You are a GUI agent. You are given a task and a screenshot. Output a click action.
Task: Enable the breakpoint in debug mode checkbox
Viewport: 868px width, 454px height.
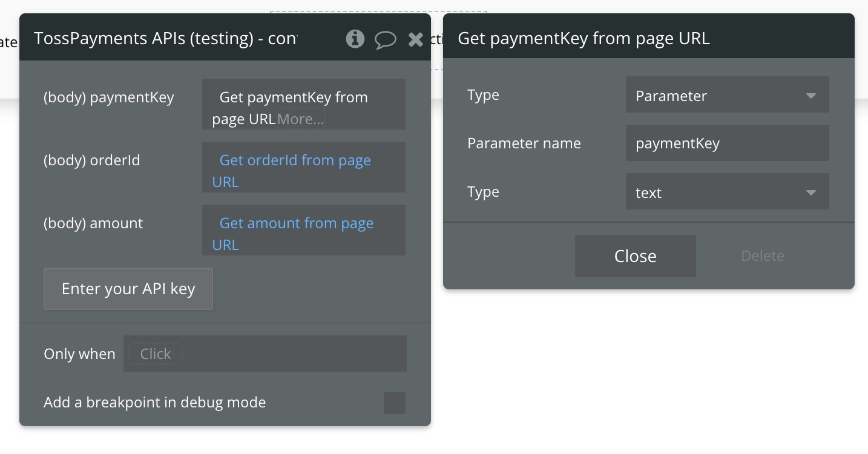click(395, 403)
